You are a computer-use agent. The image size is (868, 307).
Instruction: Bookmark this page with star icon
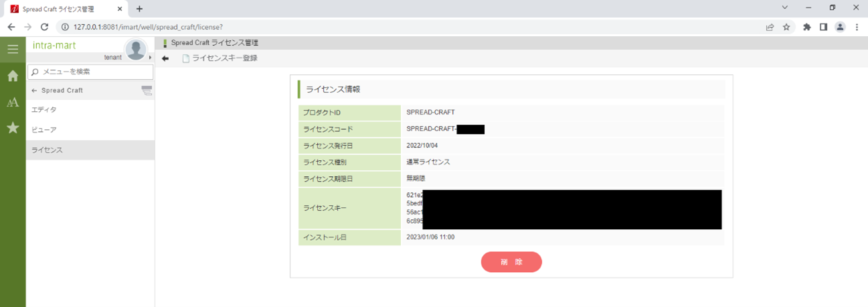pos(786,27)
